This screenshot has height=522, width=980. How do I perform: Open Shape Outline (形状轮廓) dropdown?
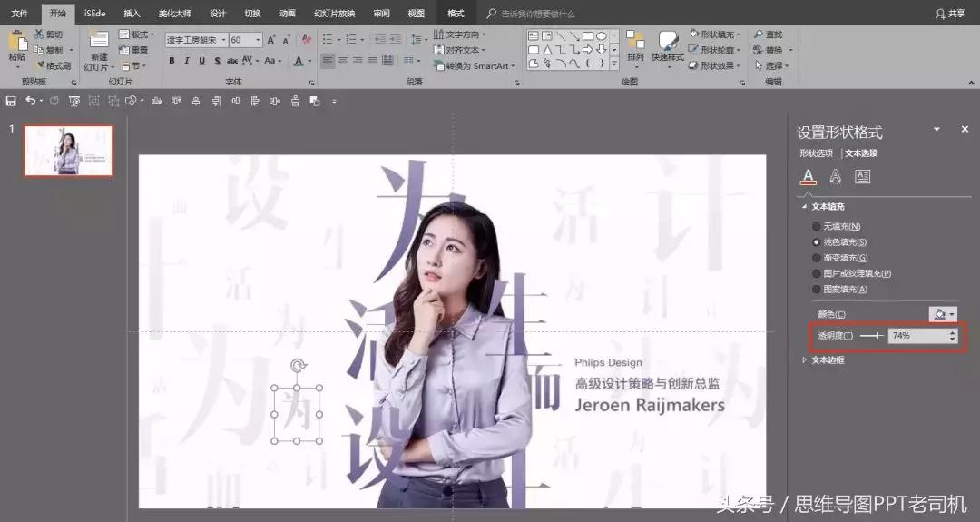coord(715,49)
